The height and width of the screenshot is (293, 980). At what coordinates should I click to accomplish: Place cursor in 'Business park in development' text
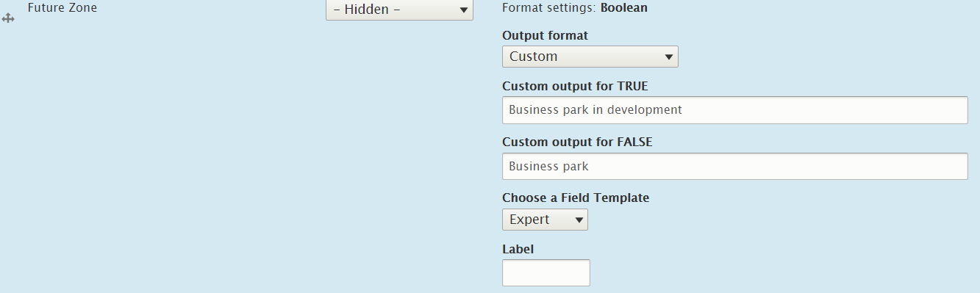tap(595, 110)
